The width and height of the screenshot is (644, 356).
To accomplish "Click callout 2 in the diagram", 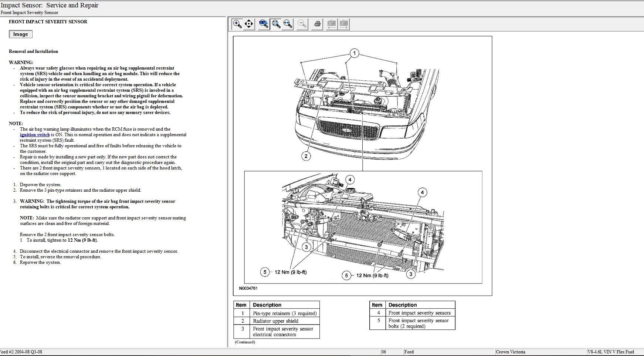I will coord(306,156).
